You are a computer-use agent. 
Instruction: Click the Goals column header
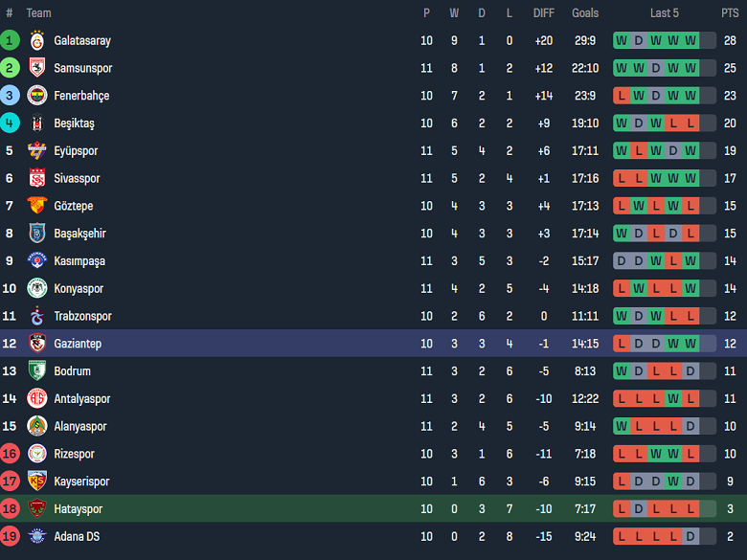tap(585, 13)
